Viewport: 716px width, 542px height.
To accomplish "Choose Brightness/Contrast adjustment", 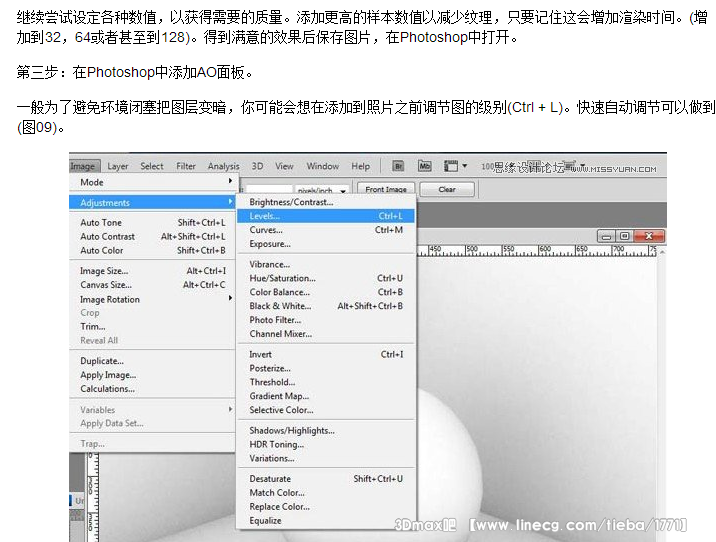I will [326, 202].
